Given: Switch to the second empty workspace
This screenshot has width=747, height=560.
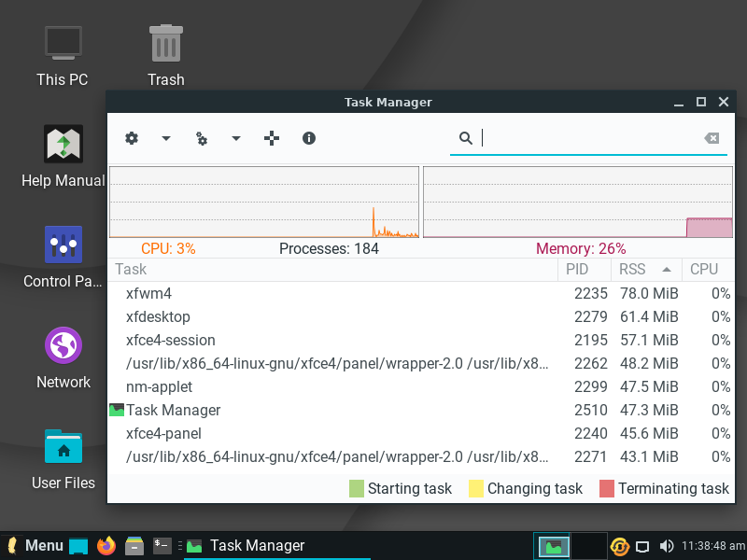Looking at the screenshot, I should 589,546.
